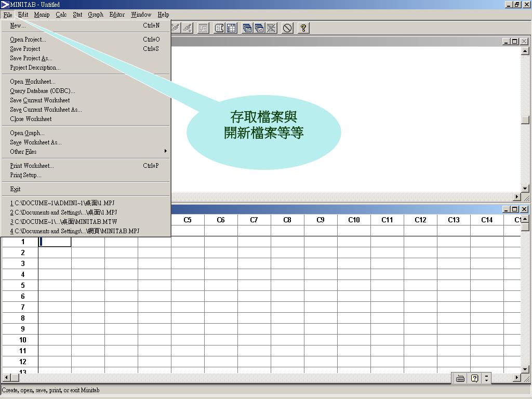The image size is (532, 399).
Task: Open the Window menu
Action: (141, 15)
